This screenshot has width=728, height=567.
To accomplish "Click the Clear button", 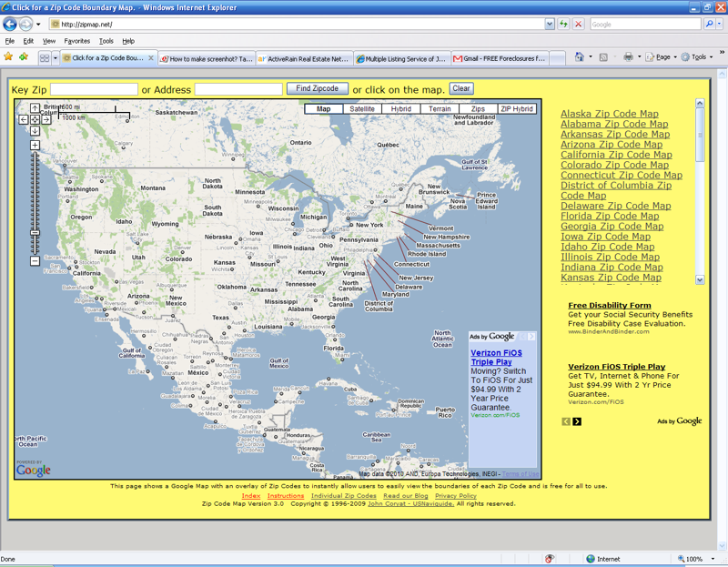I will tap(461, 88).
